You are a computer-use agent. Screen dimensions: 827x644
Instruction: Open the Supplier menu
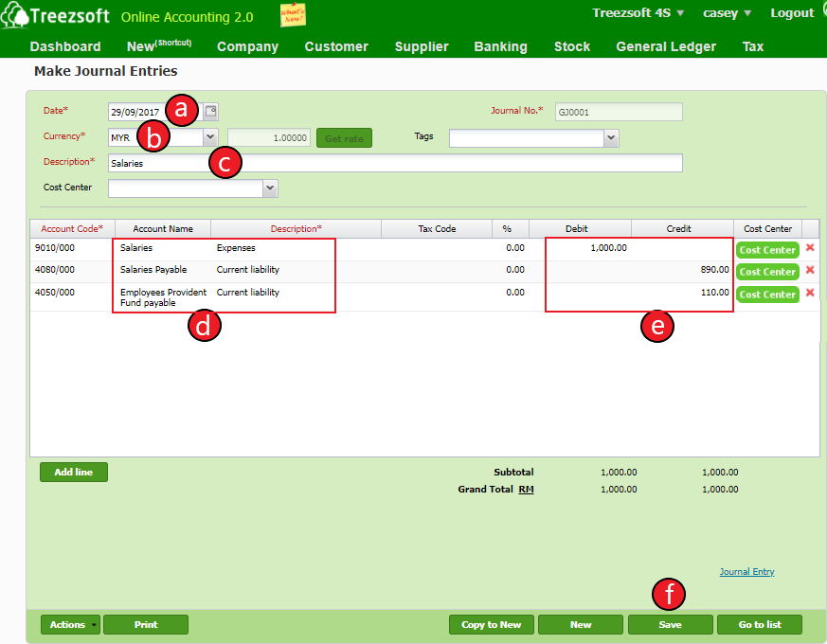pyautogui.click(x=422, y=46)
